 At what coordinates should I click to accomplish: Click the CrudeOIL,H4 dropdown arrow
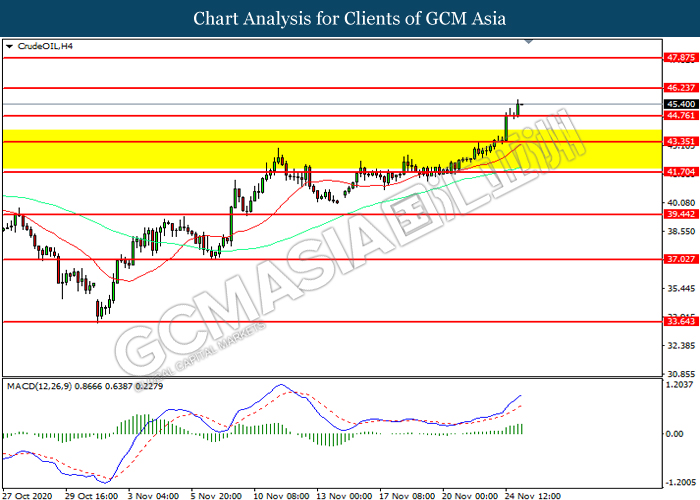click(x=9, y=46)
